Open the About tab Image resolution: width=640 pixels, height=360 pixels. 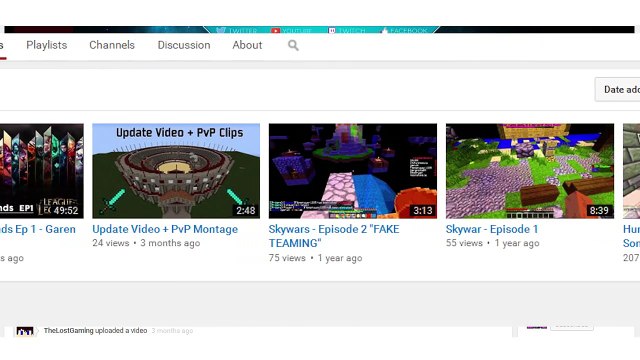click(247, 45)
